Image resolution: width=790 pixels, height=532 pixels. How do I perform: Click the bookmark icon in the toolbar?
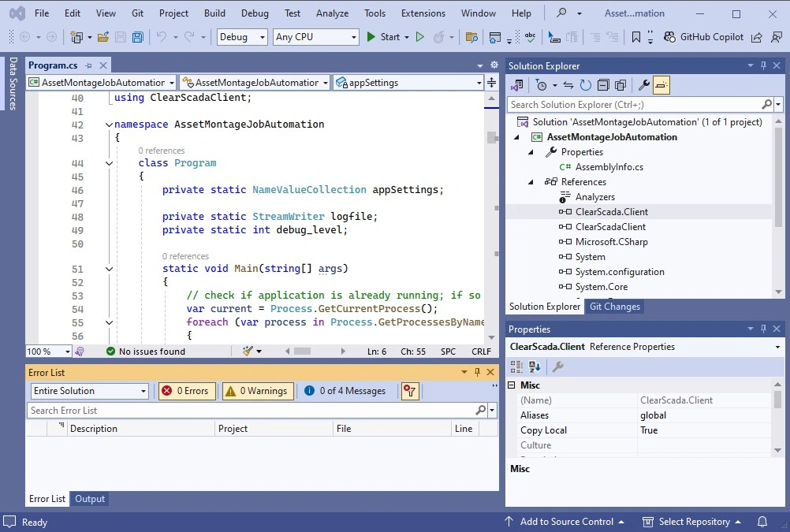coord(635,37)
